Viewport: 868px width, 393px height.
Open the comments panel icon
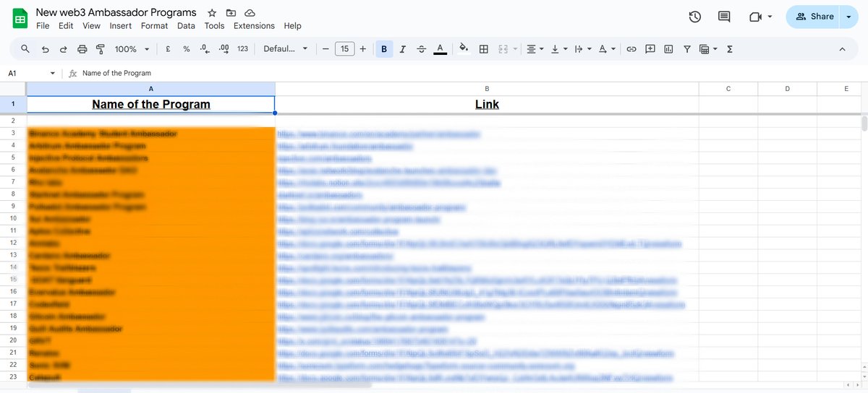(x=724, y=17)
